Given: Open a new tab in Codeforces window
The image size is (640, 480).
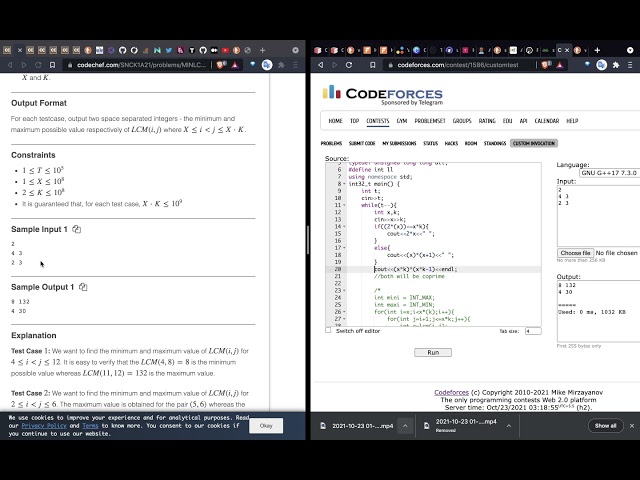Looking at the screenshot, I should (x=597, y=50).
